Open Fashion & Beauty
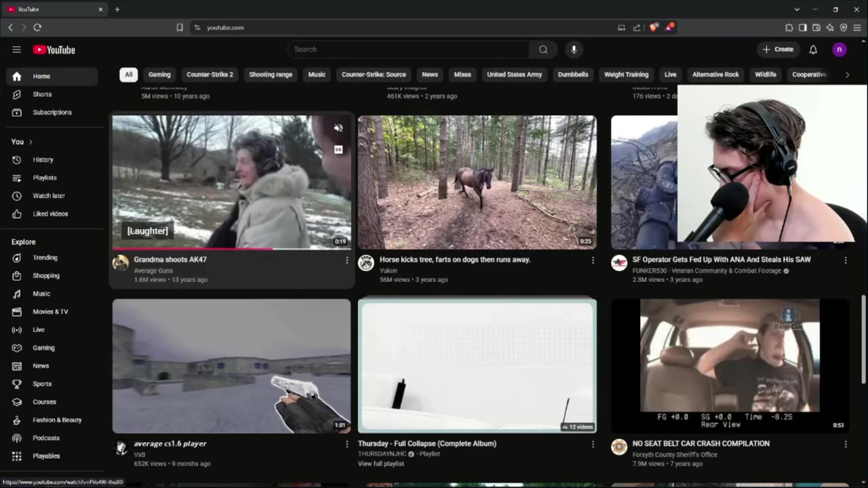This screenshot has width=868, height=488. 52,420
